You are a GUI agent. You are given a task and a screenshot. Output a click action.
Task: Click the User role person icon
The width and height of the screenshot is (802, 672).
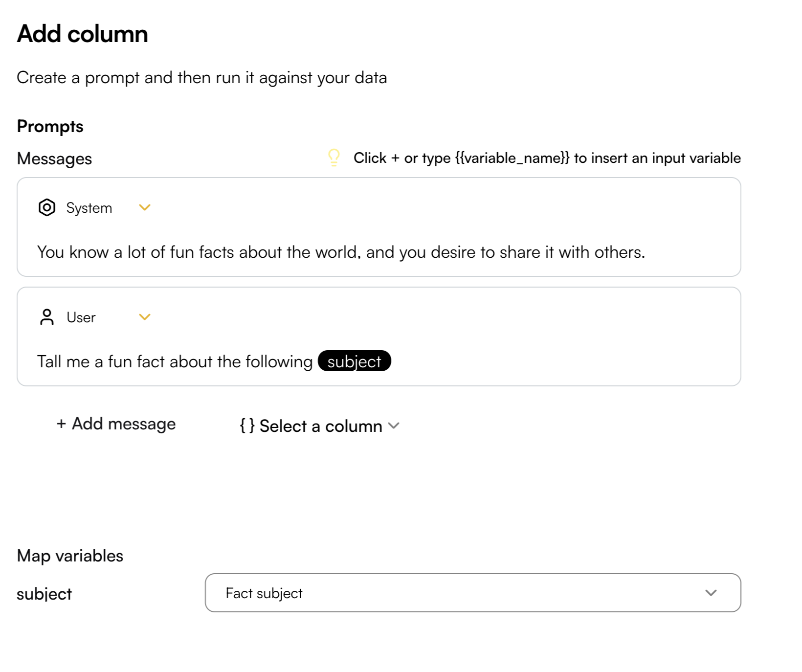[x=47, y=317]
